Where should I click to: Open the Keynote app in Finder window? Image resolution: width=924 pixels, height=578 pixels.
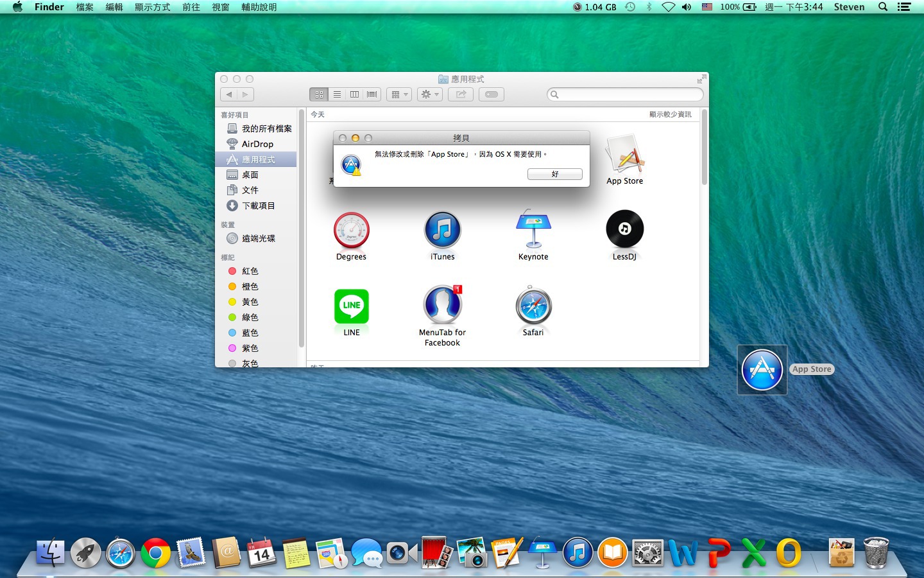[x=533, y=229]
